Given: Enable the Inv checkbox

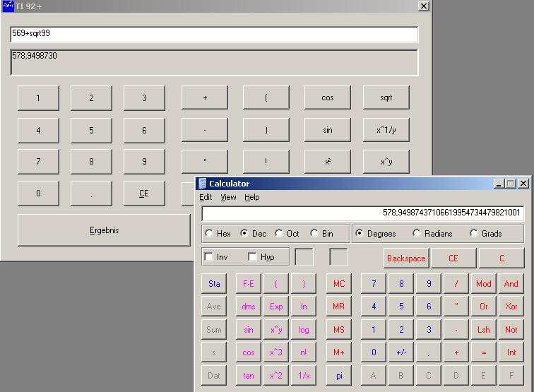Looking at the screenshot, I should [209, 257].
